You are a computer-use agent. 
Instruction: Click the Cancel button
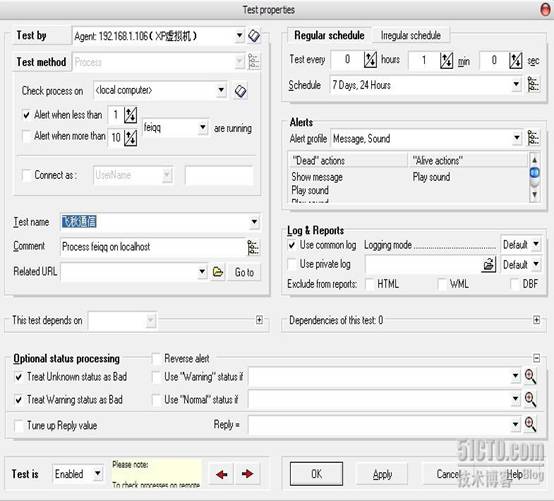447,474
